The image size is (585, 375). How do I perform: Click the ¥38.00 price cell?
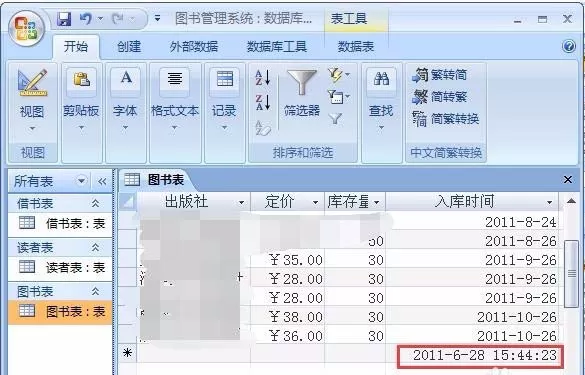(x=287, y=317)
